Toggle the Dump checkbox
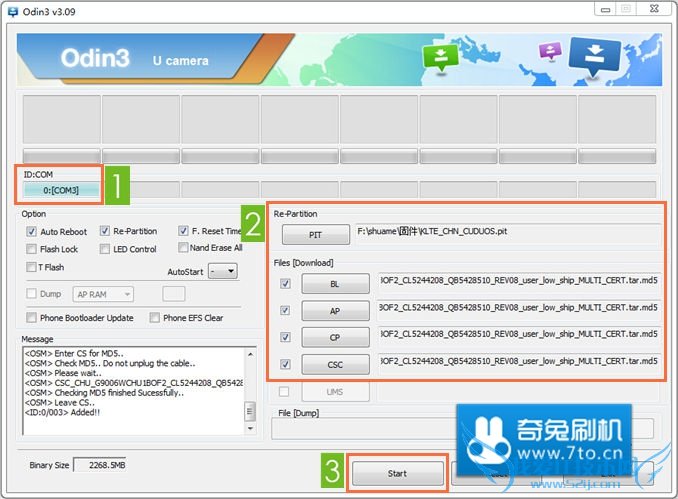 tap(31, 294)
